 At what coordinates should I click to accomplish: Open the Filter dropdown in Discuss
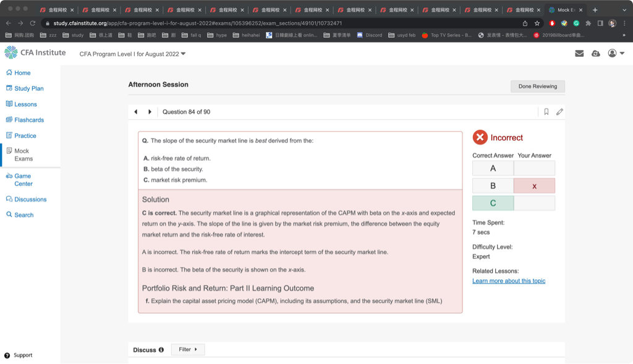point(187,350)
